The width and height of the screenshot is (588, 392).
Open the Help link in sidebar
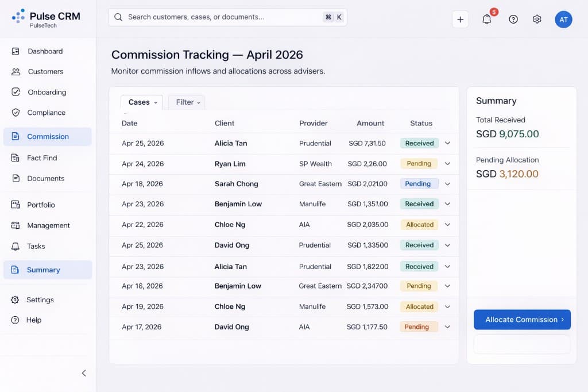33,320
